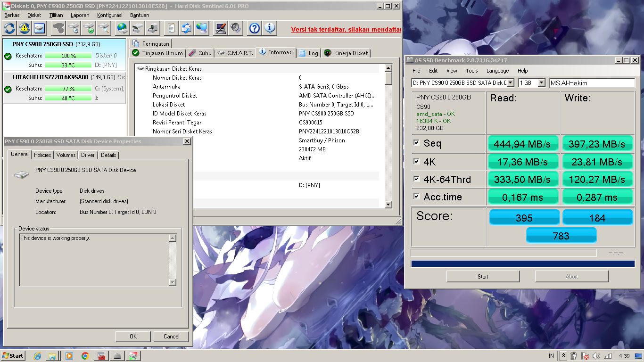This screenshot has width=644, height=362.
Task: Click the green health check icon for PNY CS900
Action: [8, 56]
